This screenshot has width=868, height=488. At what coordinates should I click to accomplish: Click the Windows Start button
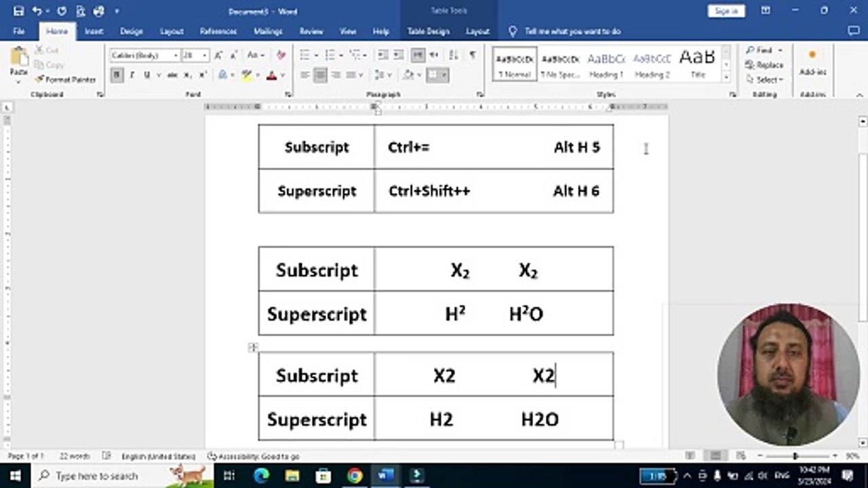(15, 476)
